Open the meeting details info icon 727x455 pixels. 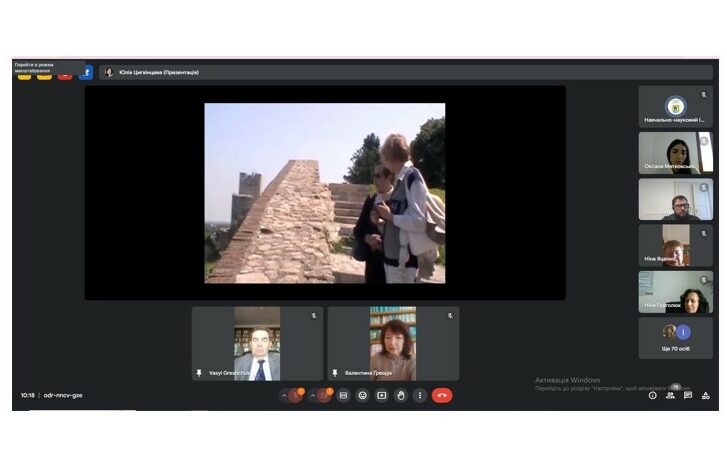click(653, 395)
